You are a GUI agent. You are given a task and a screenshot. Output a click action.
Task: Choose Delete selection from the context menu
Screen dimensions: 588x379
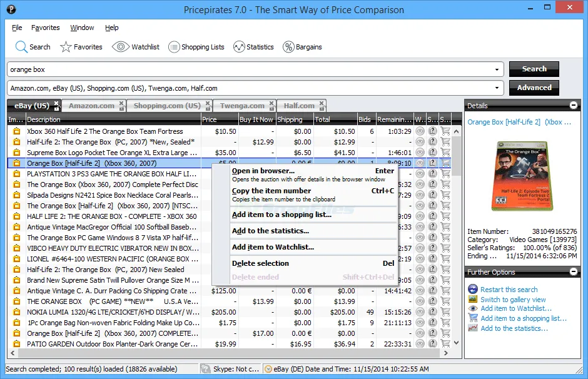coord(313,263)
